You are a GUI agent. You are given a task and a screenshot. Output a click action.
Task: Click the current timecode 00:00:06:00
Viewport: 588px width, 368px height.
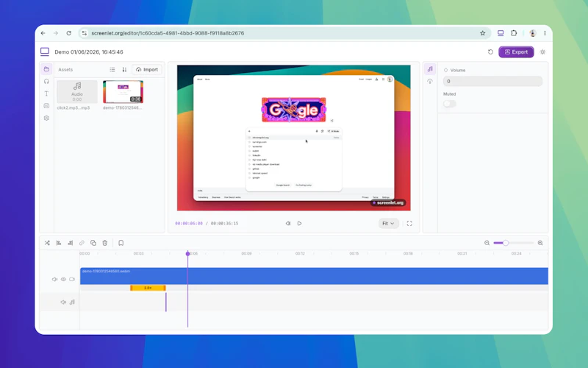tap(189, 224)
